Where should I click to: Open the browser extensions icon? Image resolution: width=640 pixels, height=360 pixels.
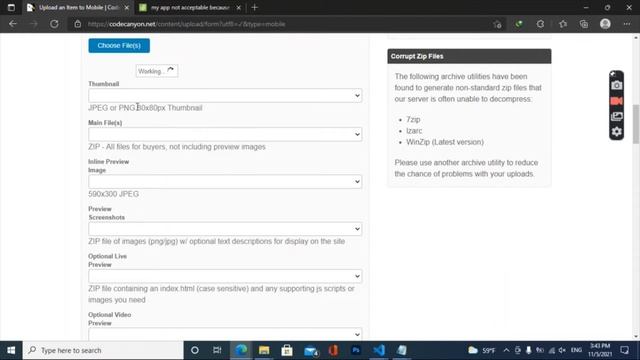click(x=540, y=24)
